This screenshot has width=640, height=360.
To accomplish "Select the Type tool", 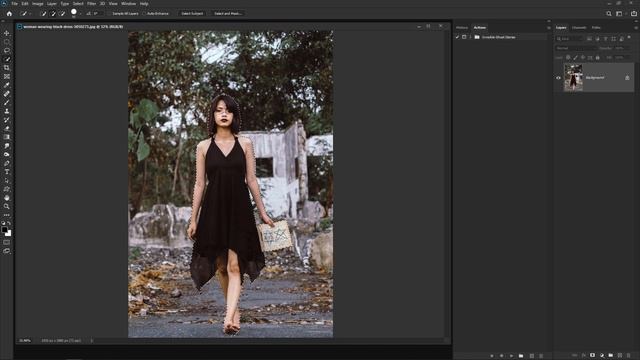I will [x=7, y=172].
